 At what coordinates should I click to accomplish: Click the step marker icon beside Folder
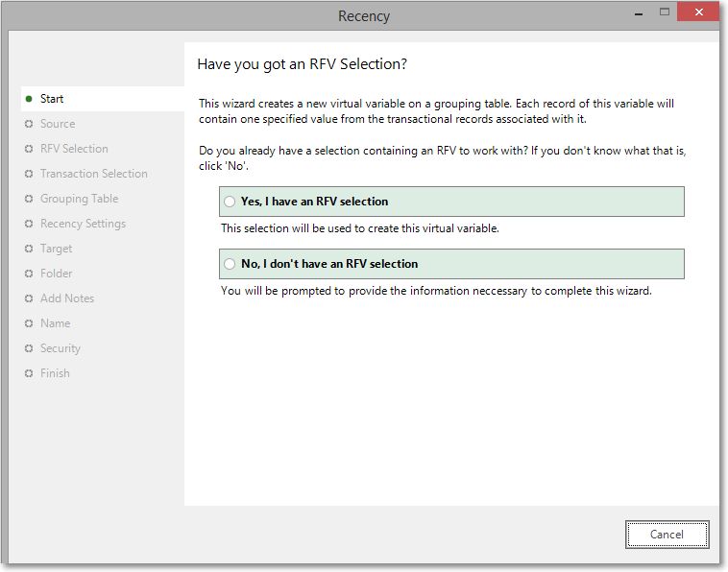click(x=29, y=274)
